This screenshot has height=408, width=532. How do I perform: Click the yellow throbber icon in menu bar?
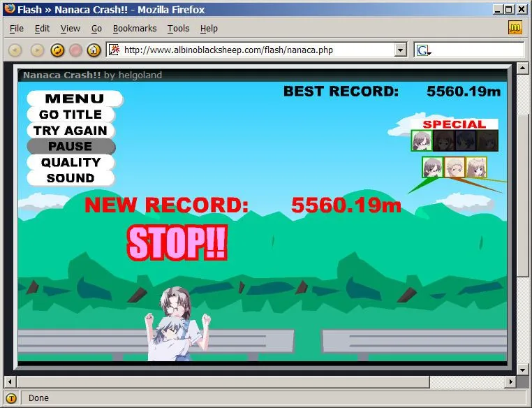click(x=515, y=28)
